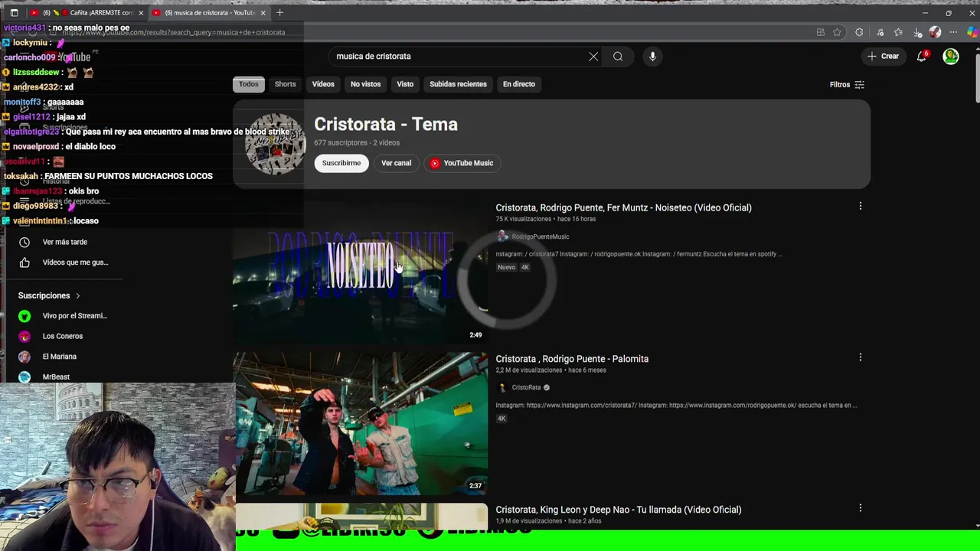Click the Crear button
This screenshot has width=980, height=551.
(883, 56)
